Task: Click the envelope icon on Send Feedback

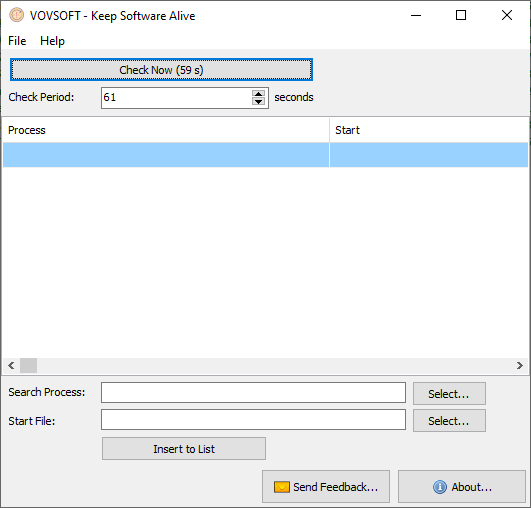Action: [281, 487]
